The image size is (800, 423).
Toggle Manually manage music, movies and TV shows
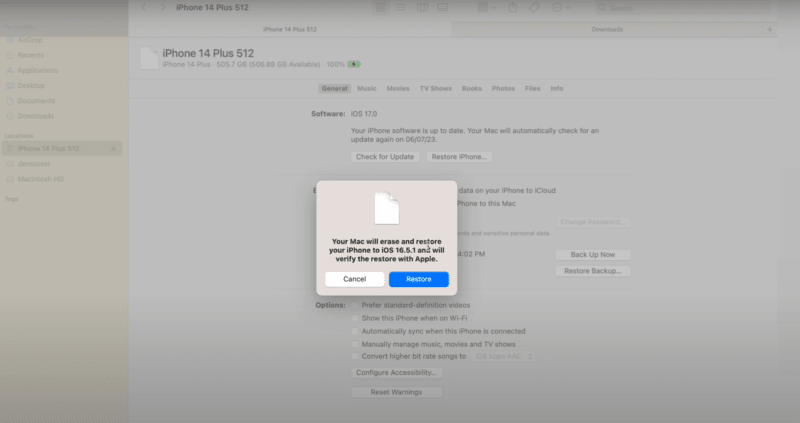click(355, 344)
